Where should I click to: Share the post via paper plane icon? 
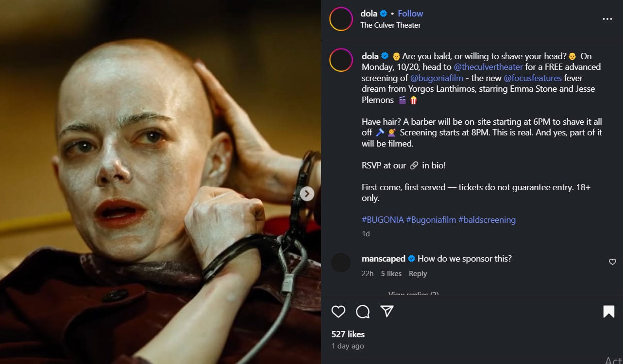[x=387, y=311]
